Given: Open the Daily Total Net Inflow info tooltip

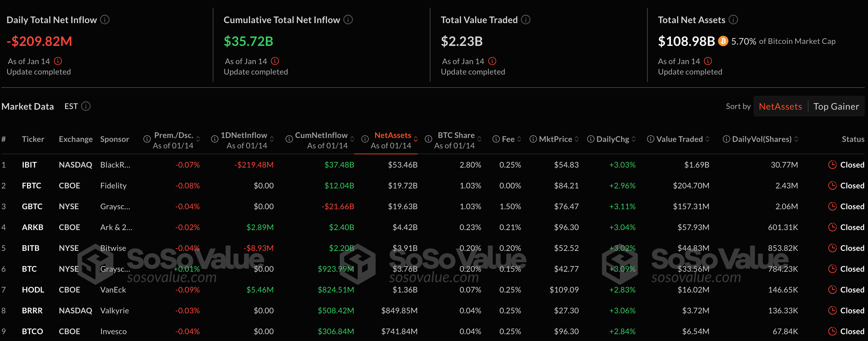Looking at the screenshot, I should click(x=105, y=20).
